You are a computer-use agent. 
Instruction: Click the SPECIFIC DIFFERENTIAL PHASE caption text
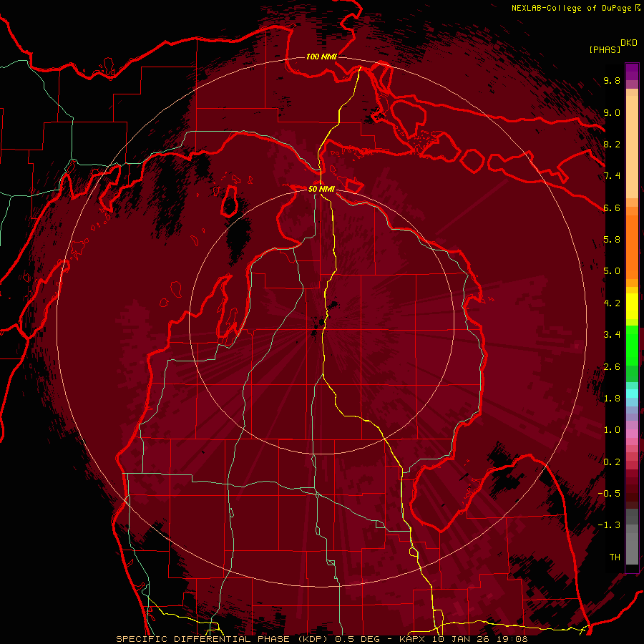[203, 639]
